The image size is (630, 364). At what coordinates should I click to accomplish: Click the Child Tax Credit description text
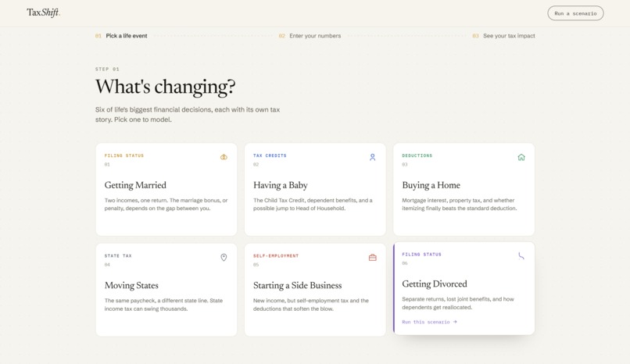(313, 205)
